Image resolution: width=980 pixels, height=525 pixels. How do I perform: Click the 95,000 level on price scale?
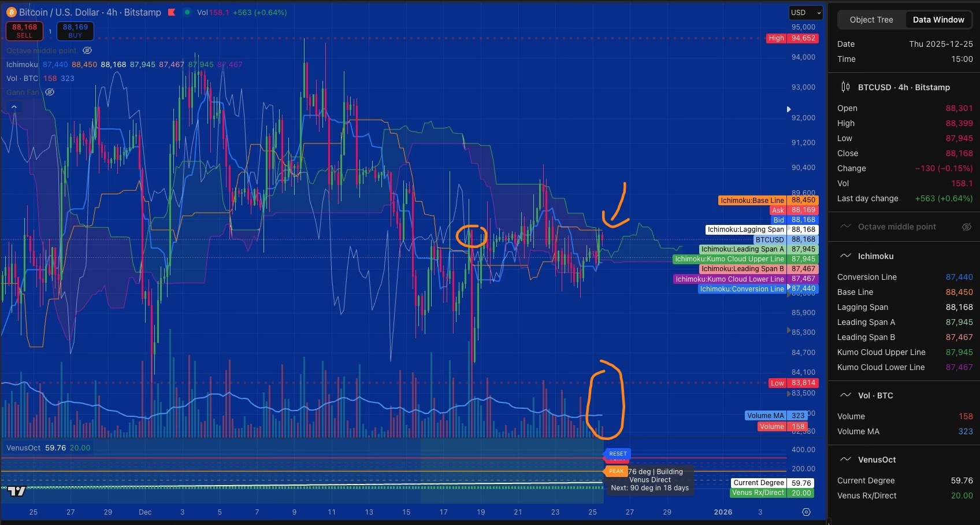pos(803,27)
